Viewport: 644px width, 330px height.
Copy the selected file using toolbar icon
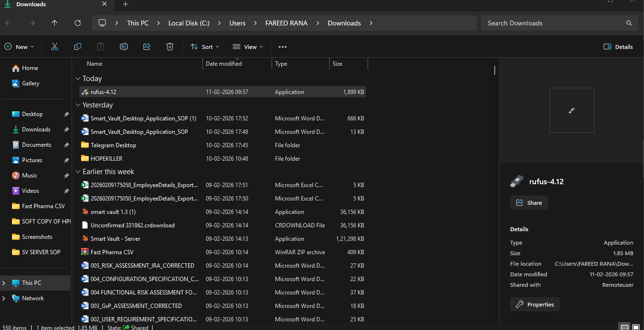(x=78, y=47)
